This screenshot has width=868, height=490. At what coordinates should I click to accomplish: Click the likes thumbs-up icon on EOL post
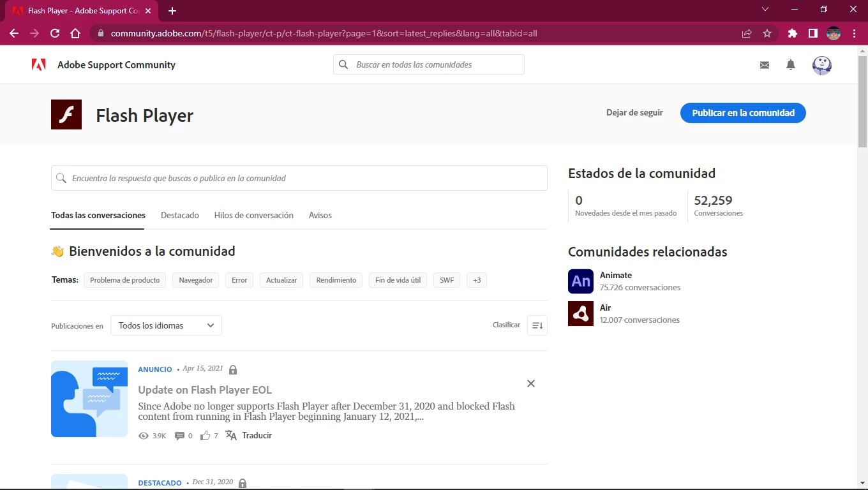coord(206,436)
